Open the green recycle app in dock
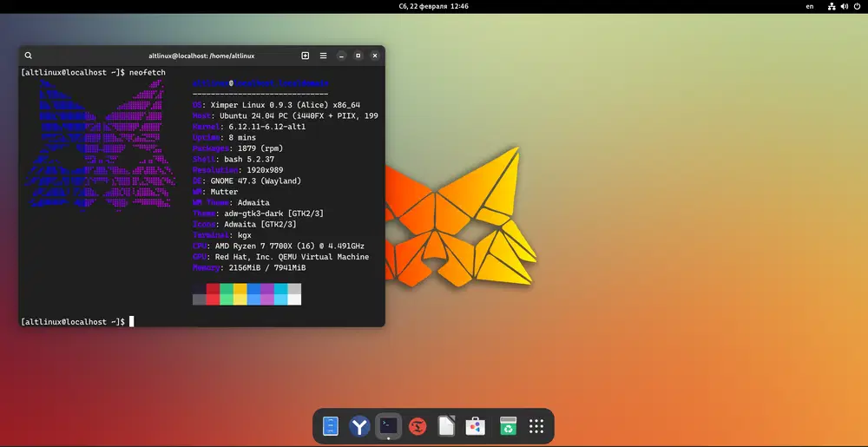Viewport: 868px width, 447px height. (507, 426)
